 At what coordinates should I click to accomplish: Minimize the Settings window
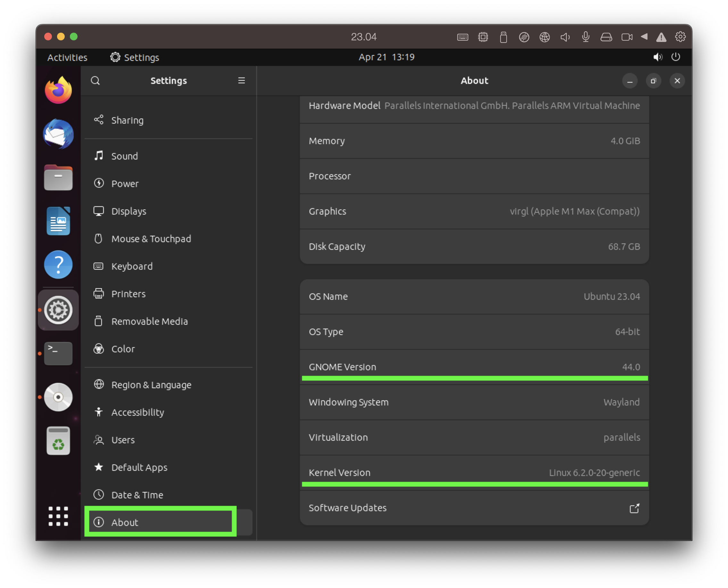click(x=630, y=81)
